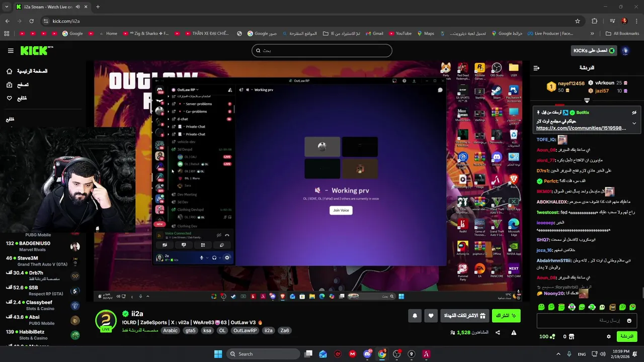
Task: Open a new browser tab
Action: (98, 7)
